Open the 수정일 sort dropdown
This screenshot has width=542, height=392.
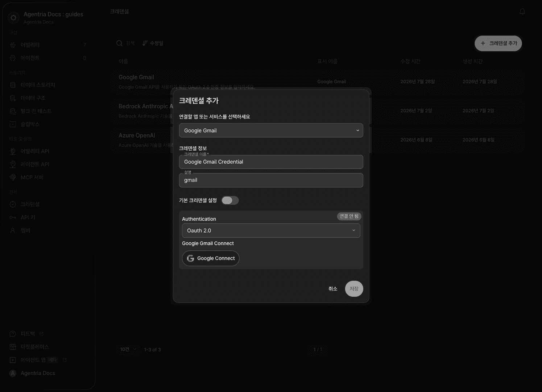point(153,43)
